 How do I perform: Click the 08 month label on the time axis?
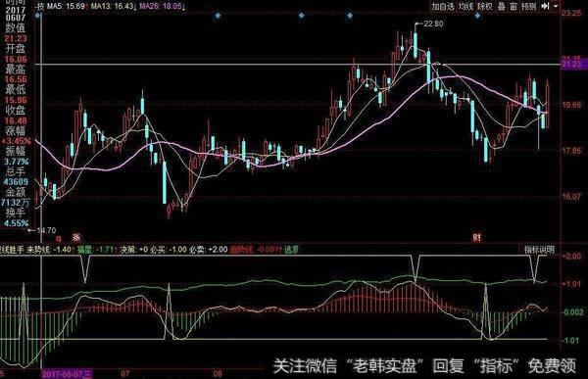point(218,374)
